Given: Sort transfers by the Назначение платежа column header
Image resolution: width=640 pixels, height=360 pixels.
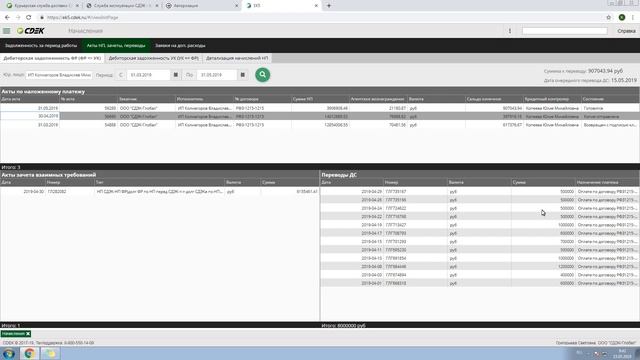Looking at the screenshot, I should point(607,182).
